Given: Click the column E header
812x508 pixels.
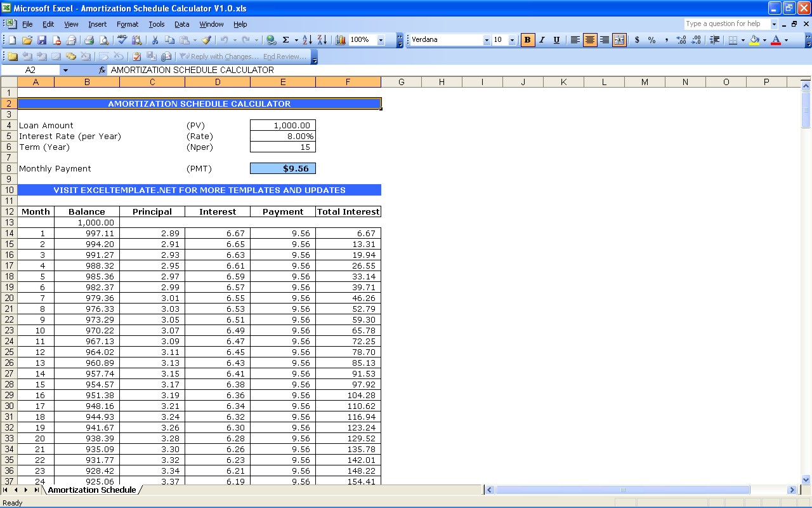Looking at the screenshot, I should (283, 82).
